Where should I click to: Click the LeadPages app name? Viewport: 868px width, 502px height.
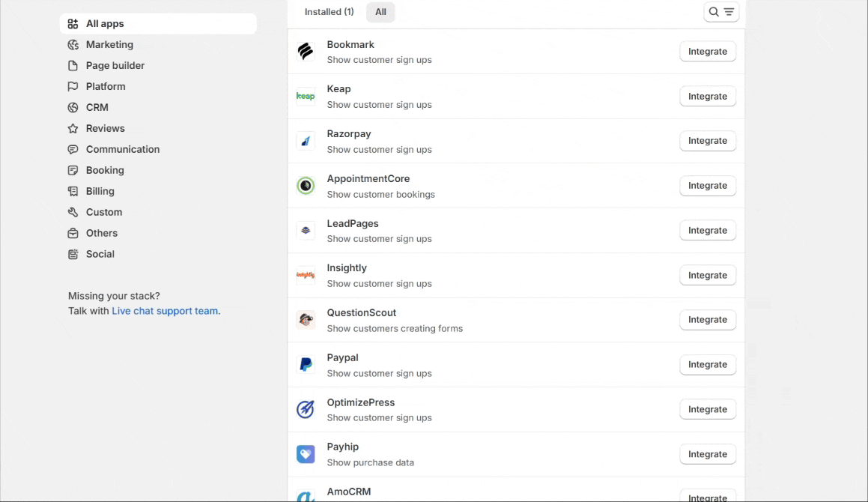[x=353, y=223]
